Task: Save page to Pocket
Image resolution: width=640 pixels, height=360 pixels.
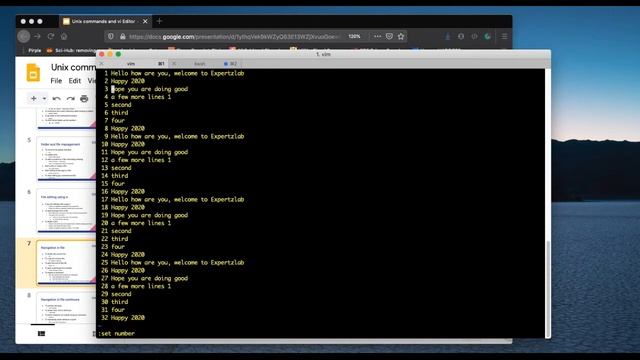Action: point(389,36)
